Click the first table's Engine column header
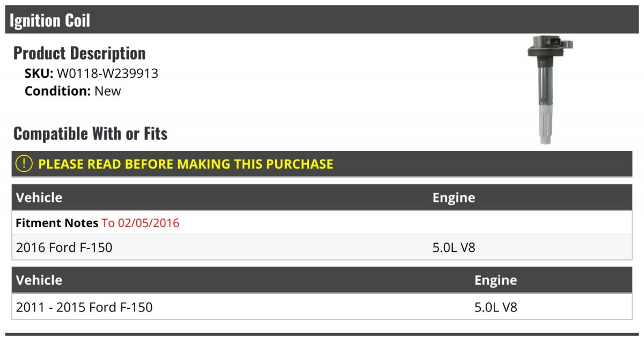The width and height of the screenshot is (644, 341). click(x=454, y=198)
